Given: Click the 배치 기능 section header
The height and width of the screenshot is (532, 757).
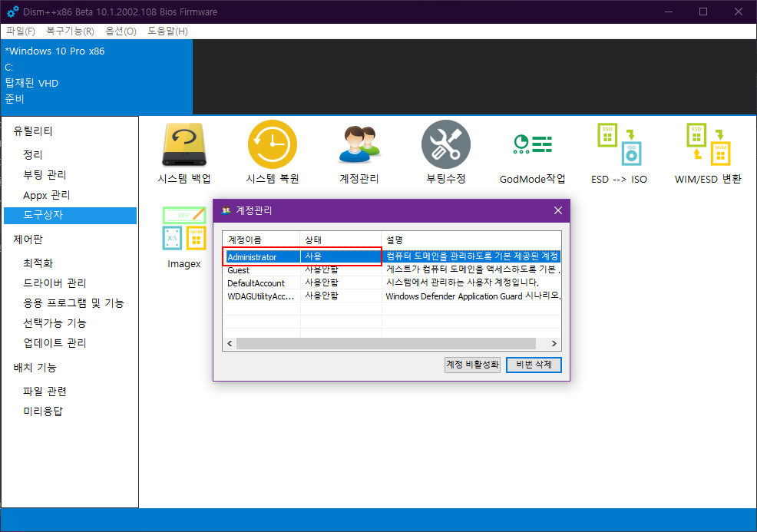Looking at the screenshot, I should [x=35, y=368].
